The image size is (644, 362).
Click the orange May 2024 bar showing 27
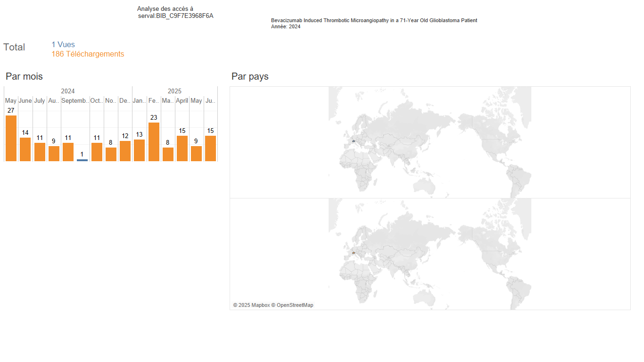[x=11, y=138]
